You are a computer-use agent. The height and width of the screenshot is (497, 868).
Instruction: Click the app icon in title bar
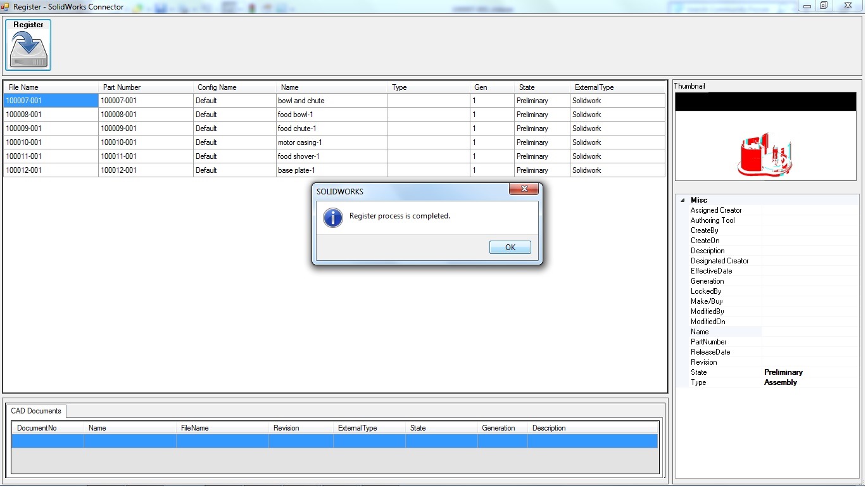(5, 6)
